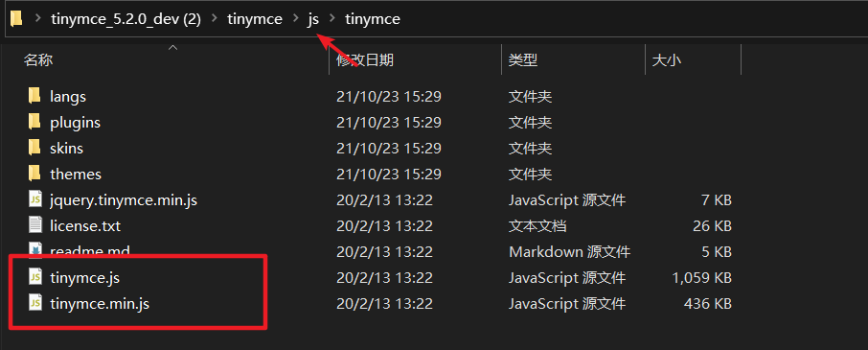Sort by the 大小 column header
The width and height of the screenshot is (868, 350).
pyautogui.click(x=667, y=59)
